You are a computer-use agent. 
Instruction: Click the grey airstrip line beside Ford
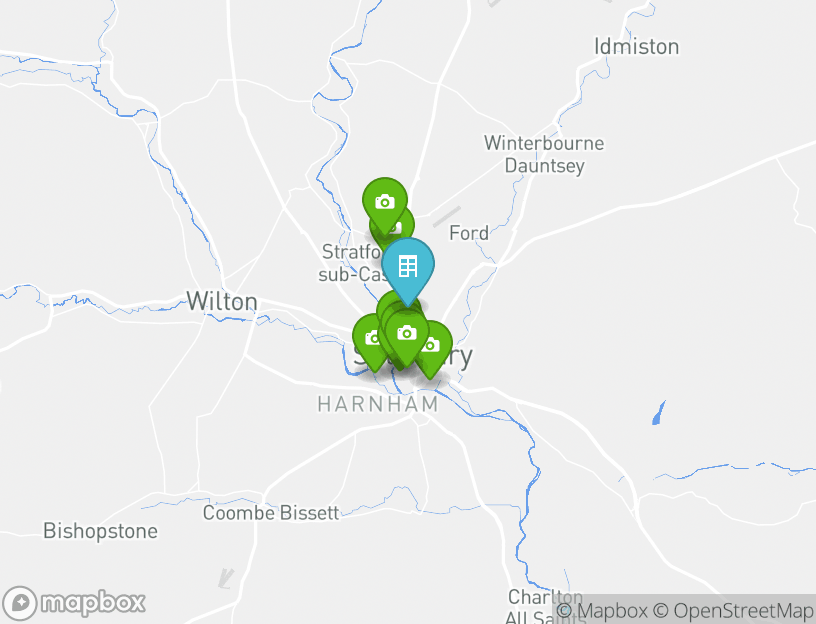tap(447, 217)
